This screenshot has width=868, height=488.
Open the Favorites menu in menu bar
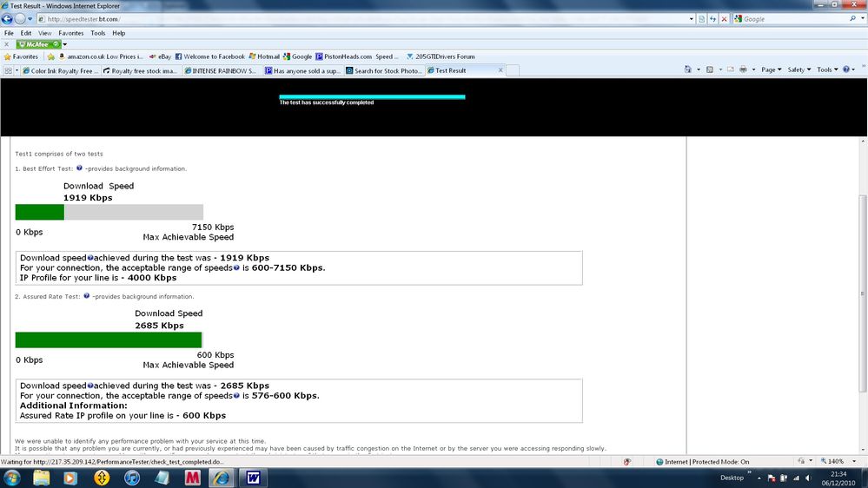coord(71,33)
